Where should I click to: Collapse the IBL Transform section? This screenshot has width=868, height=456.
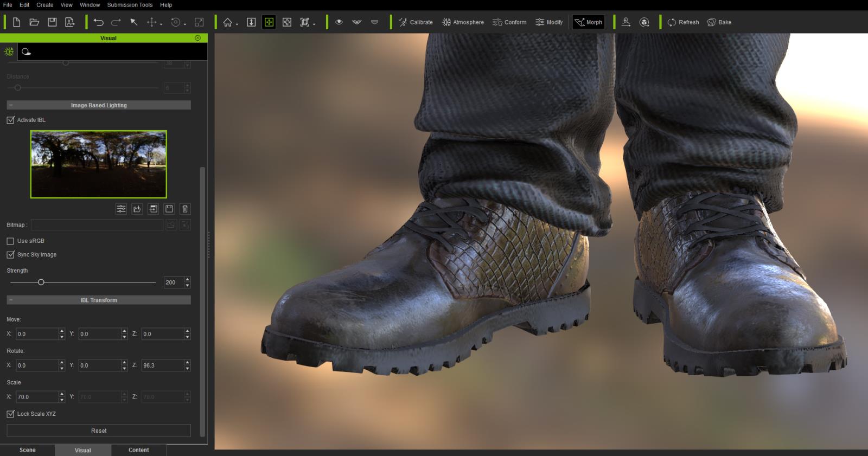[x=11, y=300]
